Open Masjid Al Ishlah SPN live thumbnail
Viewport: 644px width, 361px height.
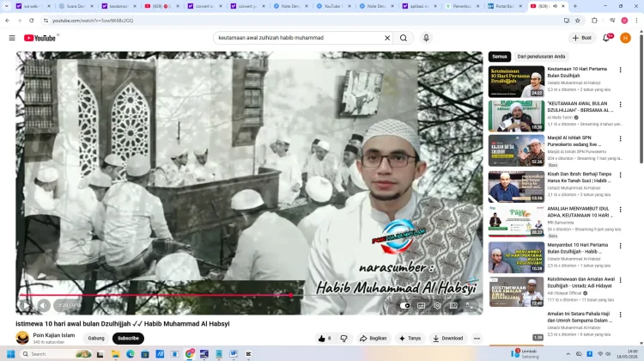(516, 150)
